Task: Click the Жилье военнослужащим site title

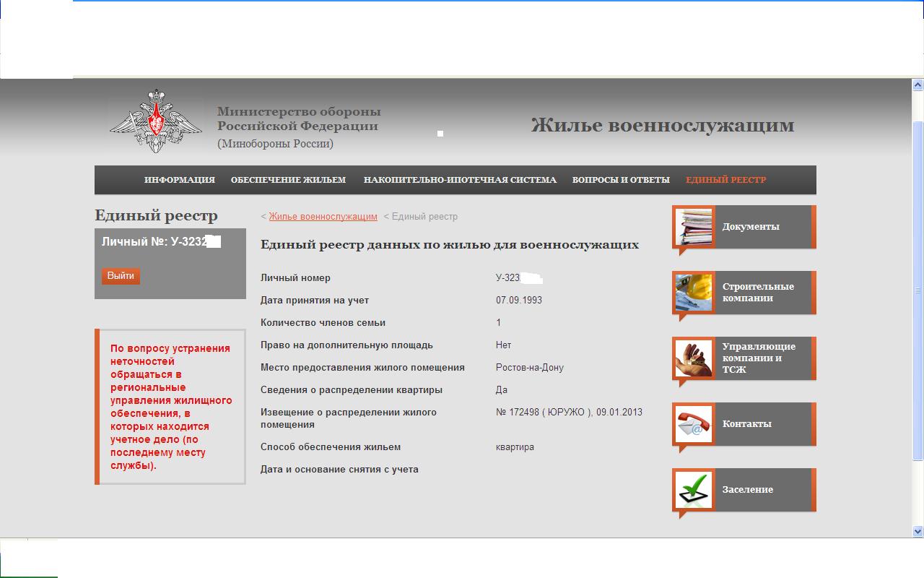Action: [662, 126]
